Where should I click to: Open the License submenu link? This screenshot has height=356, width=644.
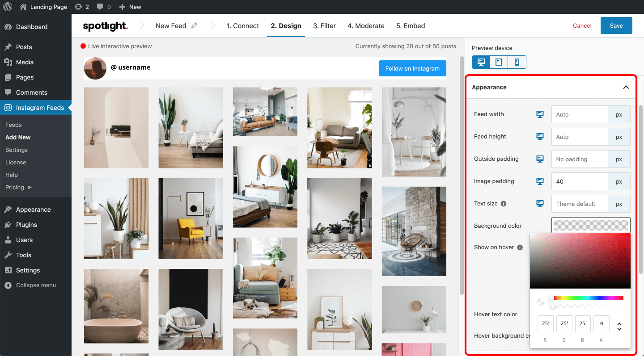[x=16, y=162]
